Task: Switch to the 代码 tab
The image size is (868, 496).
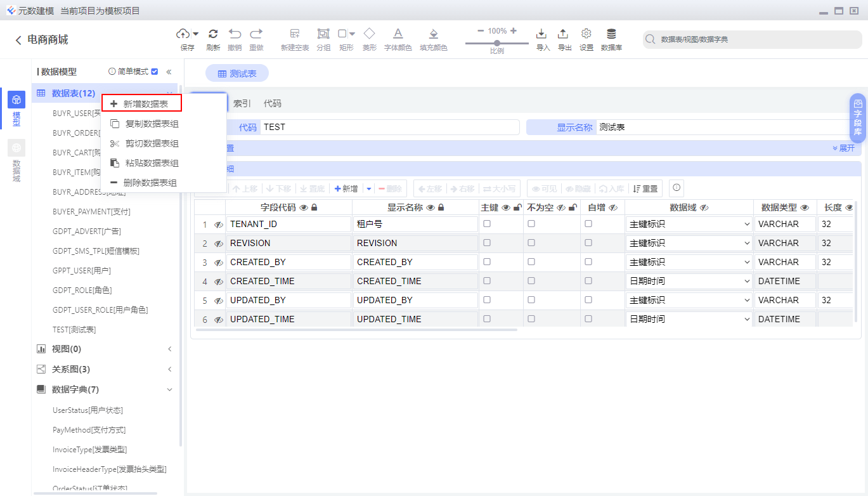Action: (x=272, y=103)
